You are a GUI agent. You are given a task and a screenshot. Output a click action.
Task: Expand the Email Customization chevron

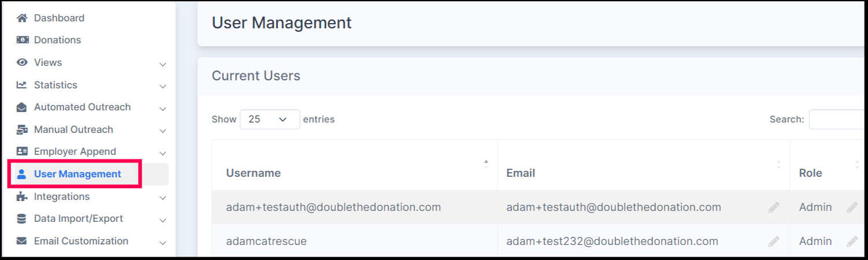(163, 242)
